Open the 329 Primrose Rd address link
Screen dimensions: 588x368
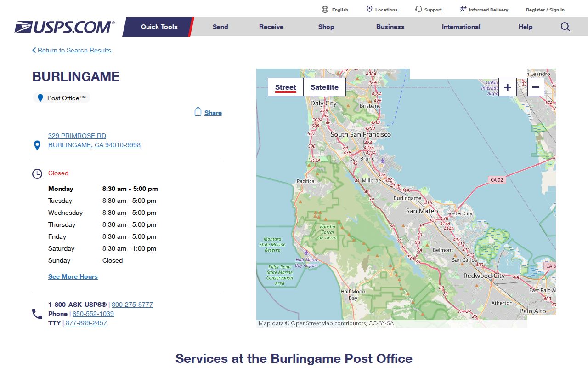tap(77, 136)
